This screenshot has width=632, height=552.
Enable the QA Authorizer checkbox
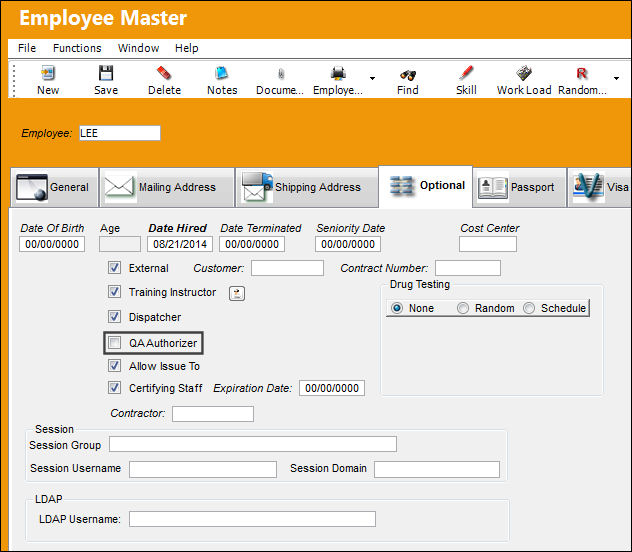pos(114,343)
